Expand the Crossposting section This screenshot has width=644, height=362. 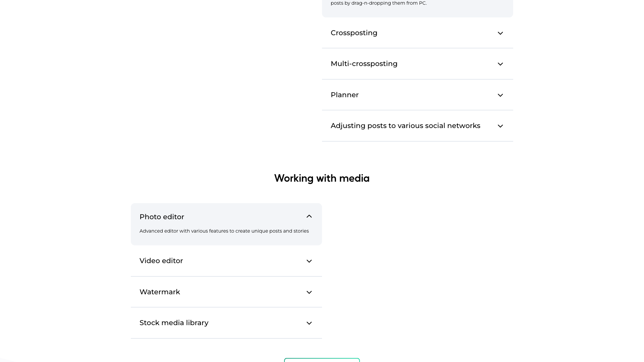[417, 33]
